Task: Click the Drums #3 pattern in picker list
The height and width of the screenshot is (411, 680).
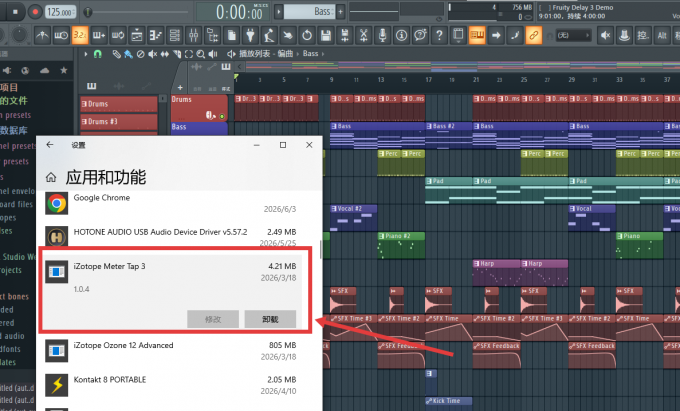Action: [118, 121]
